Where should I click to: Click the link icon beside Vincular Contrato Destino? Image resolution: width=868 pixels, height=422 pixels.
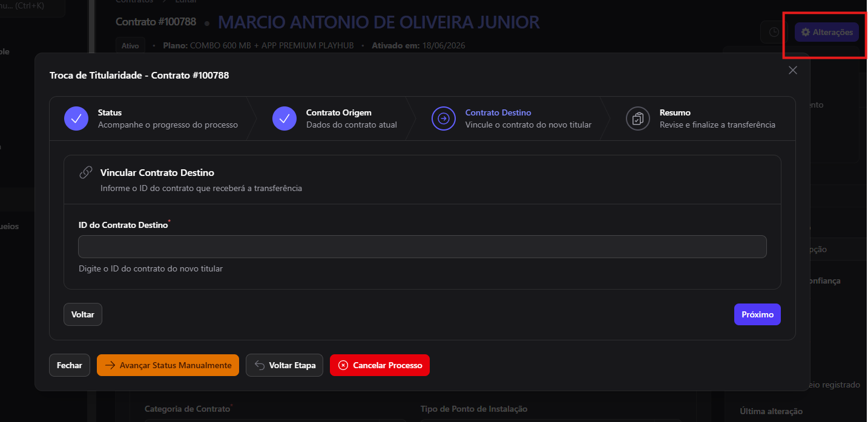coord(86,173)
